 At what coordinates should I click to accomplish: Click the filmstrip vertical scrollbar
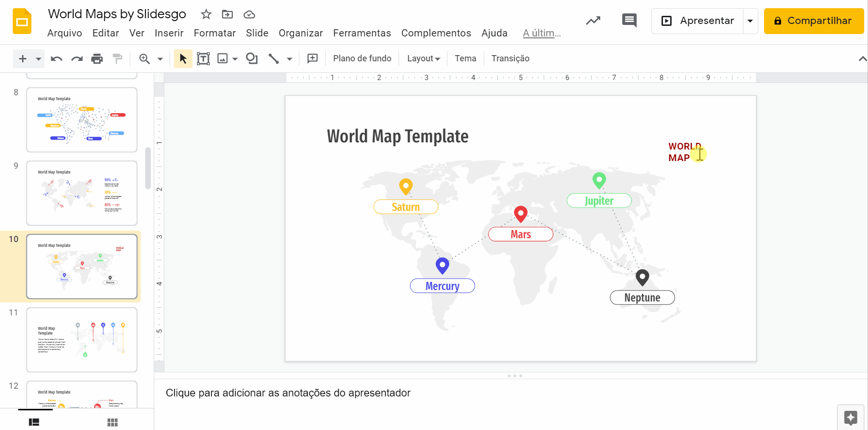tap(148, 168)
